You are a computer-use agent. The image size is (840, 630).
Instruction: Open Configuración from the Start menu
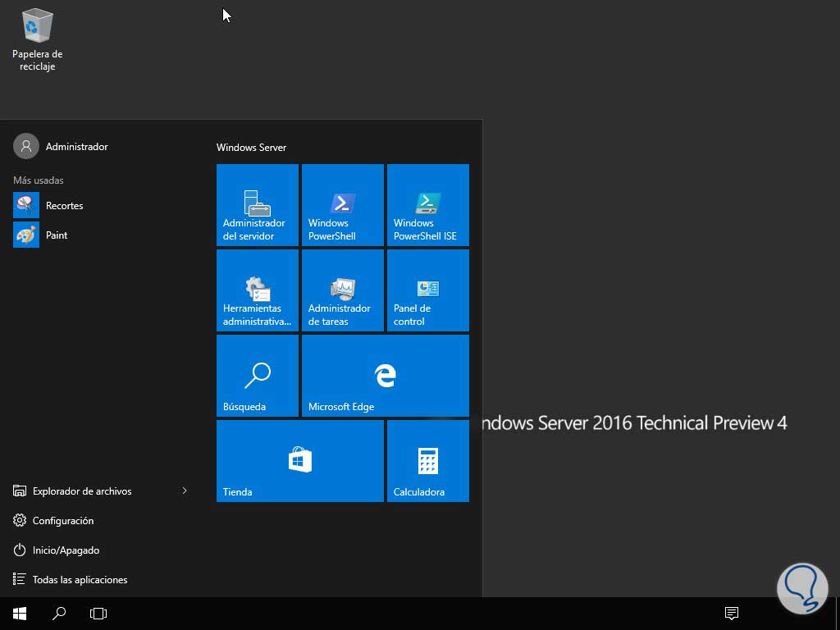pyautogui.click(x=63, y=520)
